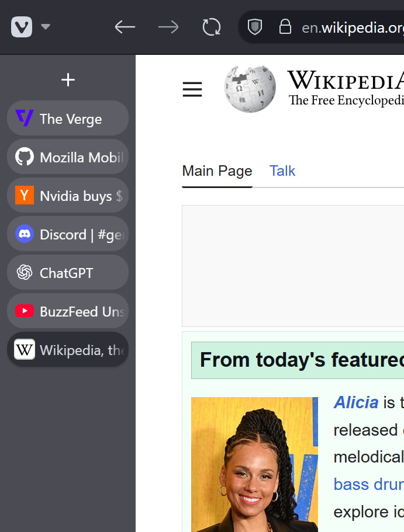Switch to The Verge tab

pyautogui.click(x=68, y=119)
